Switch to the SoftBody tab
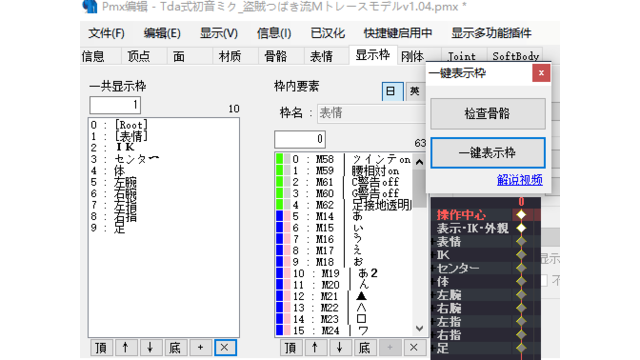This screenshot has height=360, width=640. tap(516, 56)
